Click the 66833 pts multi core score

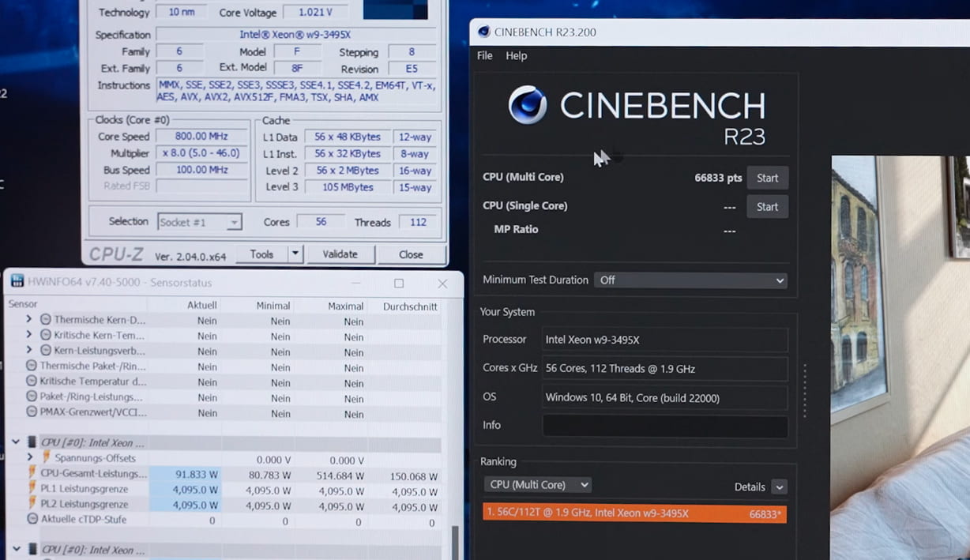point(718,178)
